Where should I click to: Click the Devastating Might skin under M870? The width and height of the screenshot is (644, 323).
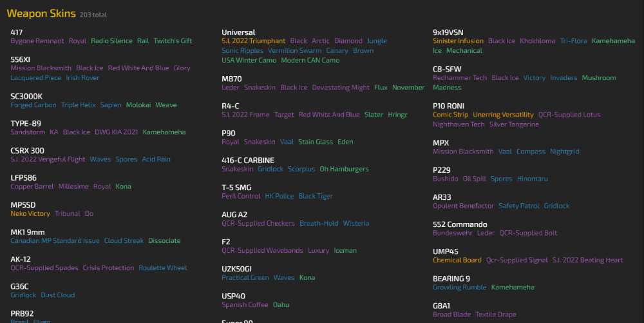(341, 88)
